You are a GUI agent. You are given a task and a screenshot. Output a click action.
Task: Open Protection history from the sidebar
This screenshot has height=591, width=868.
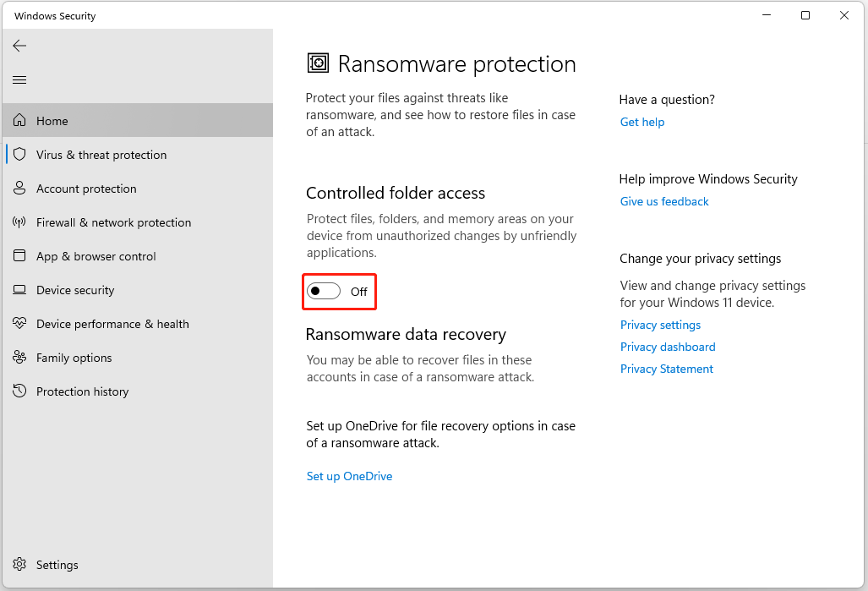(x=82, y=391)
